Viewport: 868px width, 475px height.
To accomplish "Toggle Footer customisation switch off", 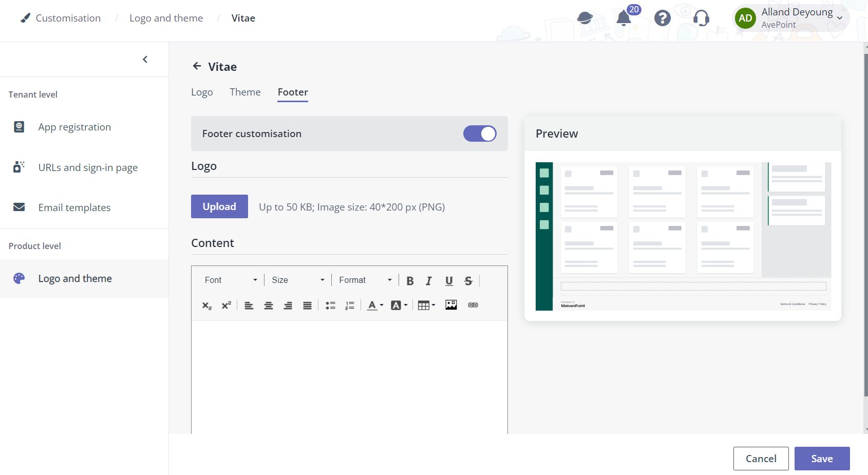I will pyautogui.click(x=480, y=134).
